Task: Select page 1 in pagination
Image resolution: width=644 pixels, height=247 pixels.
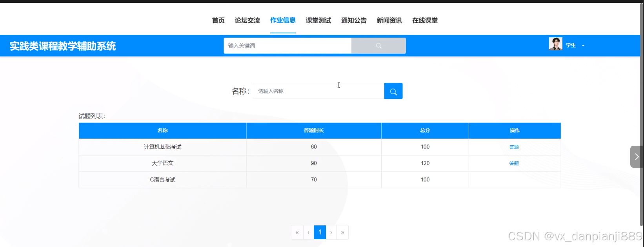Action: (x=320, y=232)
